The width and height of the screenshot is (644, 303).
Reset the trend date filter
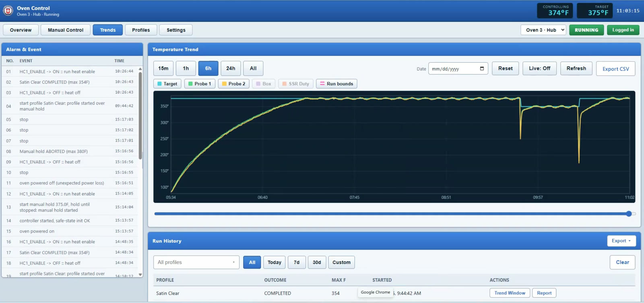pyautogui.click(x=506, y=68)
